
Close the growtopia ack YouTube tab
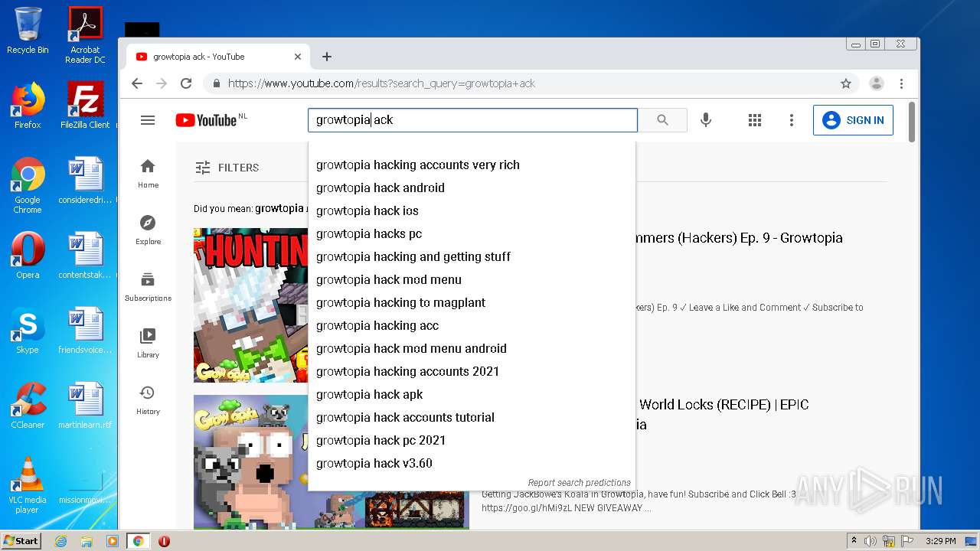click(298, 57)
